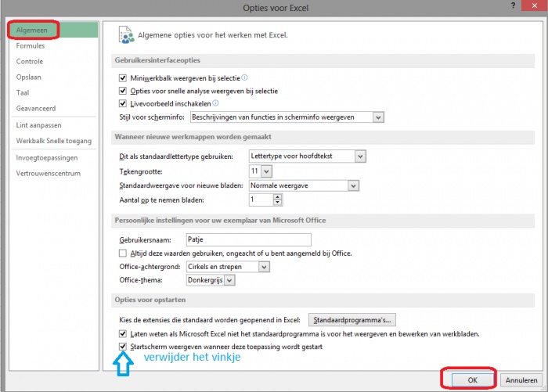Open Tekengrootte dropdown showing 11
This screenshot has width=548, height=392.
tap(266, 171)
